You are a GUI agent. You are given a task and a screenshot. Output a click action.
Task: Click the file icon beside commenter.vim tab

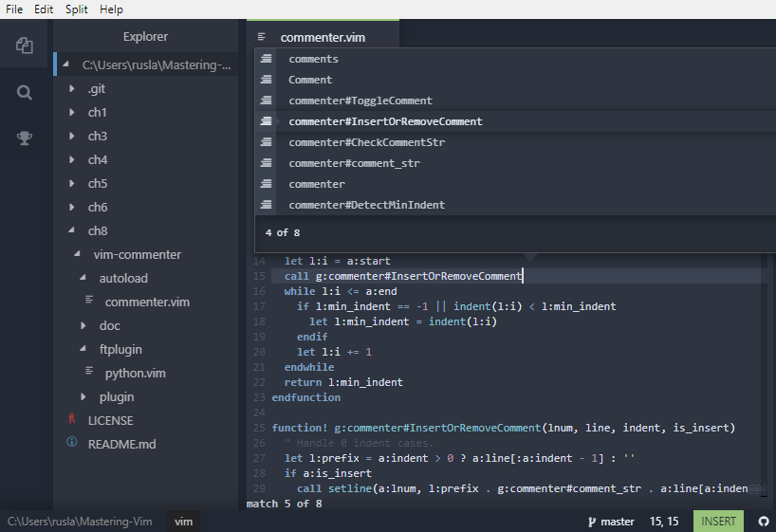tap(262, 37)
